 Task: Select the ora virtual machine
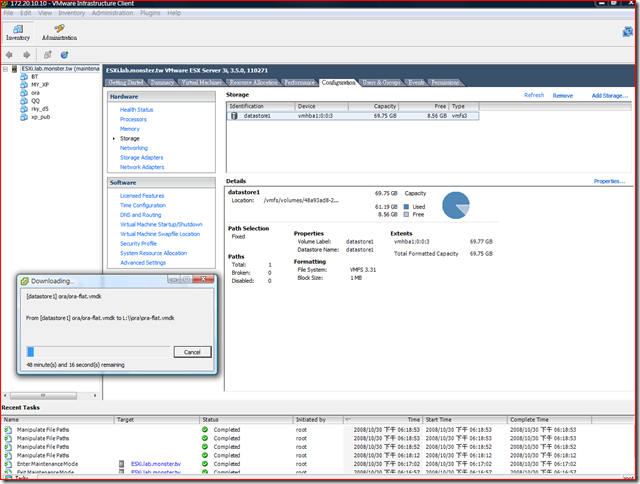[36, 93]
